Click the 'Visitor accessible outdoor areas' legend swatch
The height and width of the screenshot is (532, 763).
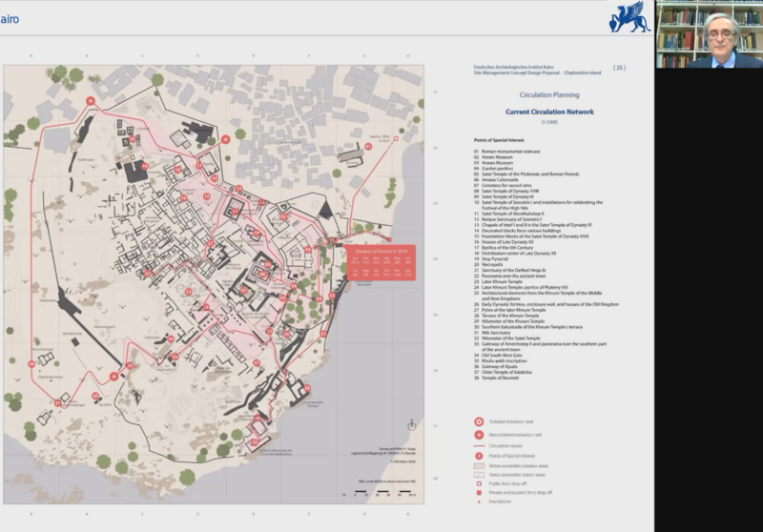point(479,466)
